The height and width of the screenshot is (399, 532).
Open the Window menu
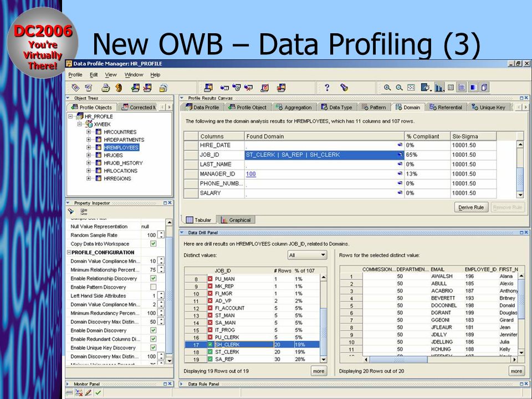coord(134,75)
